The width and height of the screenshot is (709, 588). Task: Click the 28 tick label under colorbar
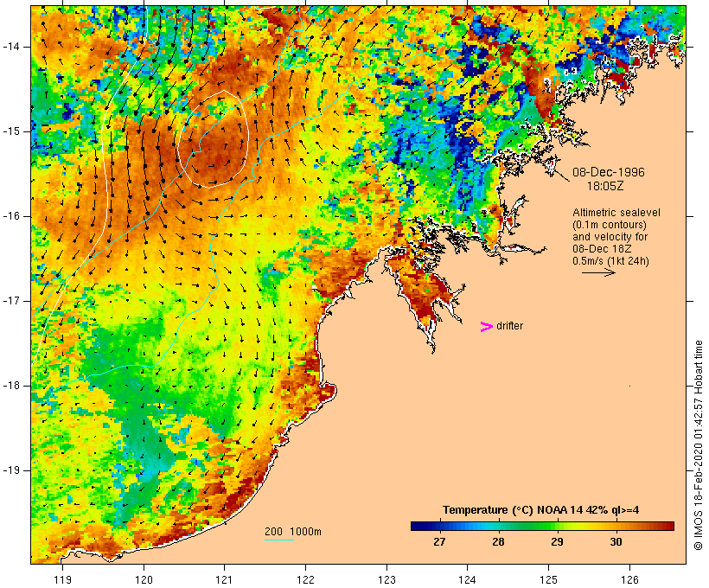498,541
